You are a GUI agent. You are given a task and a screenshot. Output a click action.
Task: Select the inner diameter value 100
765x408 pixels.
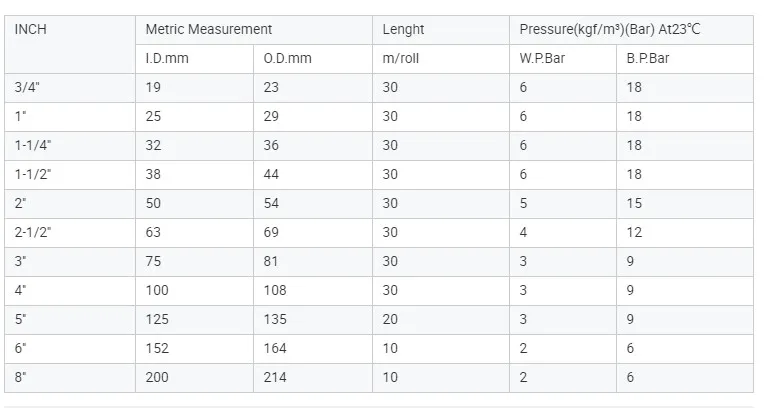(x=157, y=290)
